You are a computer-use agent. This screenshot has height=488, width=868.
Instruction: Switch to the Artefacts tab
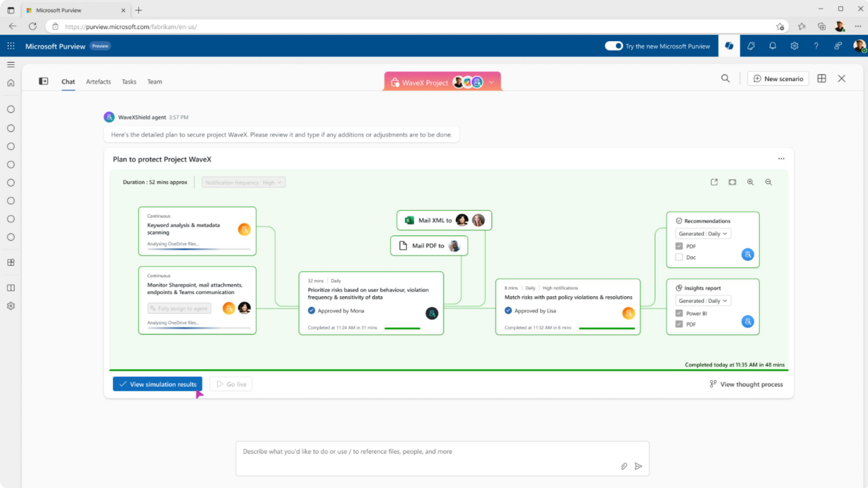point(98,82)
